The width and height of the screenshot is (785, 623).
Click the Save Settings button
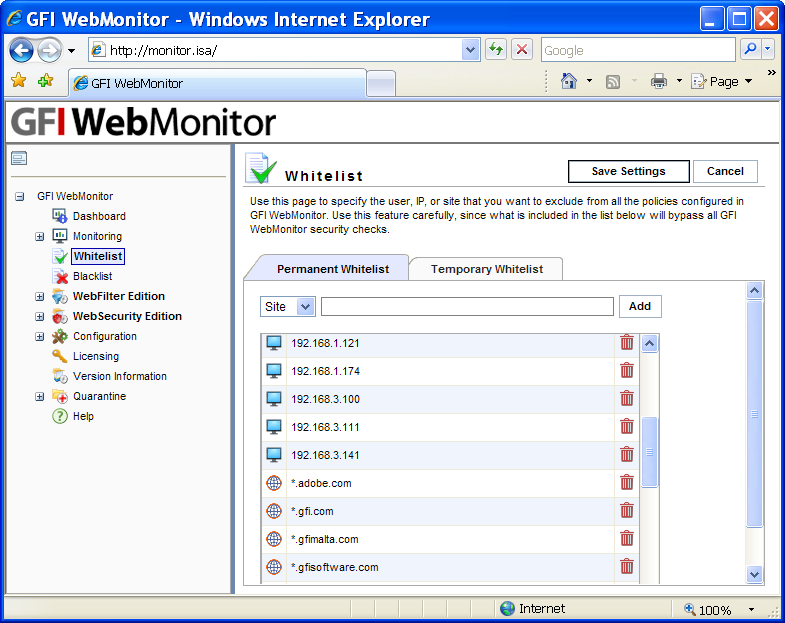click(x=628, y=171)
